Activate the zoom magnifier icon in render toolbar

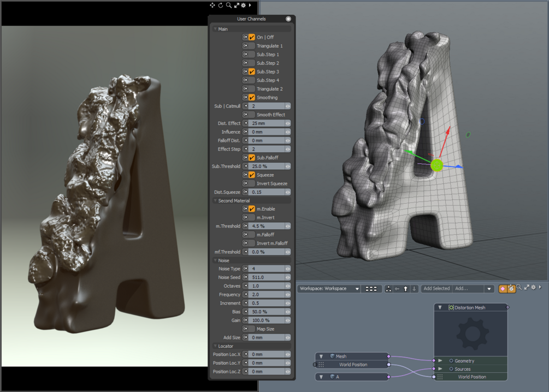pyautogui.click(x=229, y=5)
